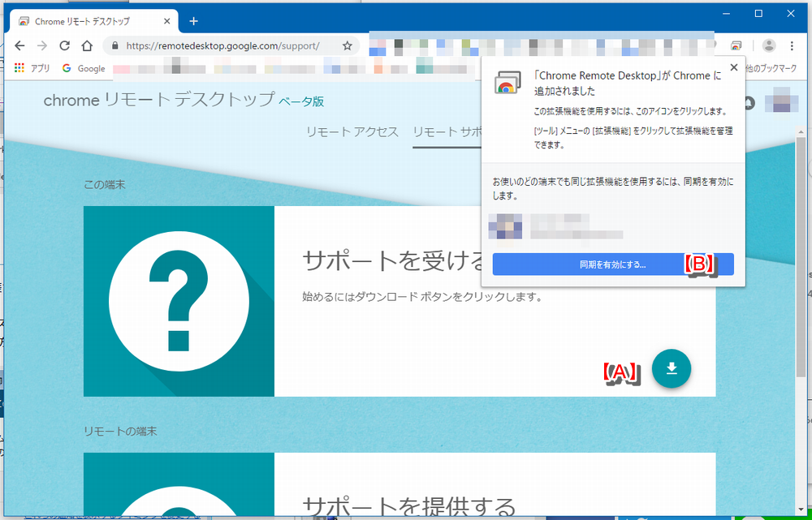Click the browser forward arrow
This screenshot has width=812, height=520.
coord(42,45)
